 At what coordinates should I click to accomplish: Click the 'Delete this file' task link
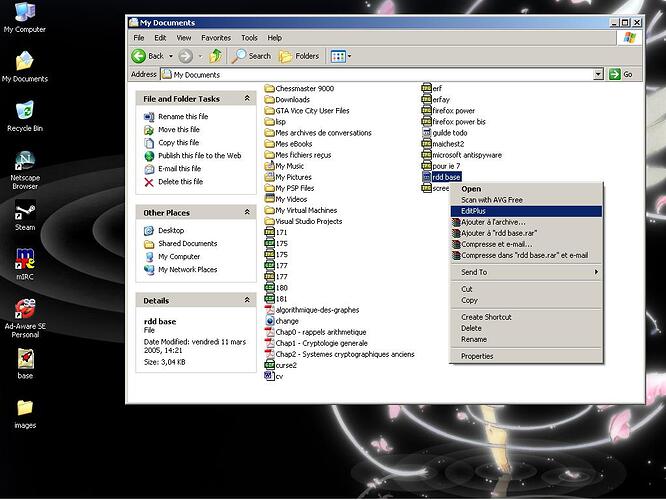click(180, 182)
